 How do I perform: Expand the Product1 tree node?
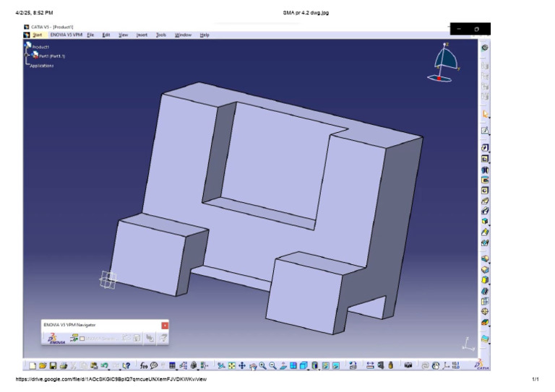pos(27,46)
